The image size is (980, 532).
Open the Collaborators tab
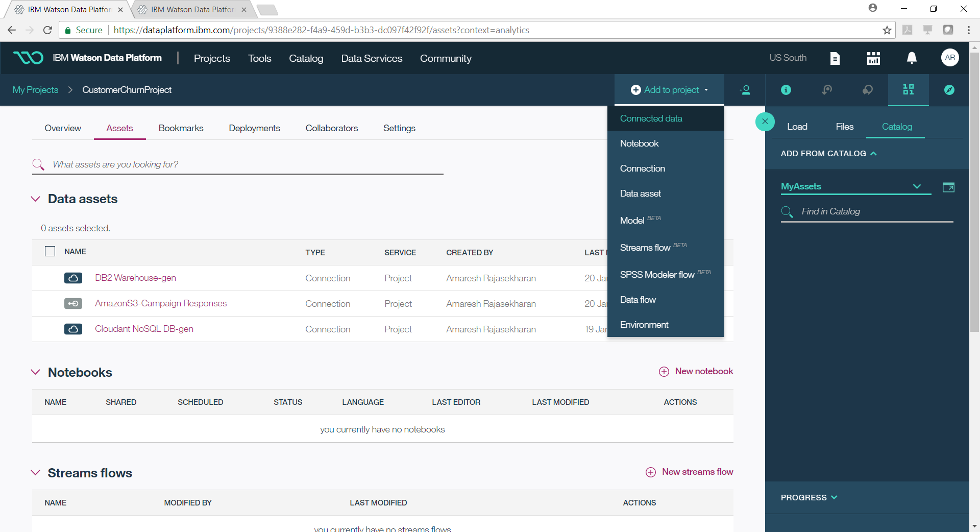point(332,128)
